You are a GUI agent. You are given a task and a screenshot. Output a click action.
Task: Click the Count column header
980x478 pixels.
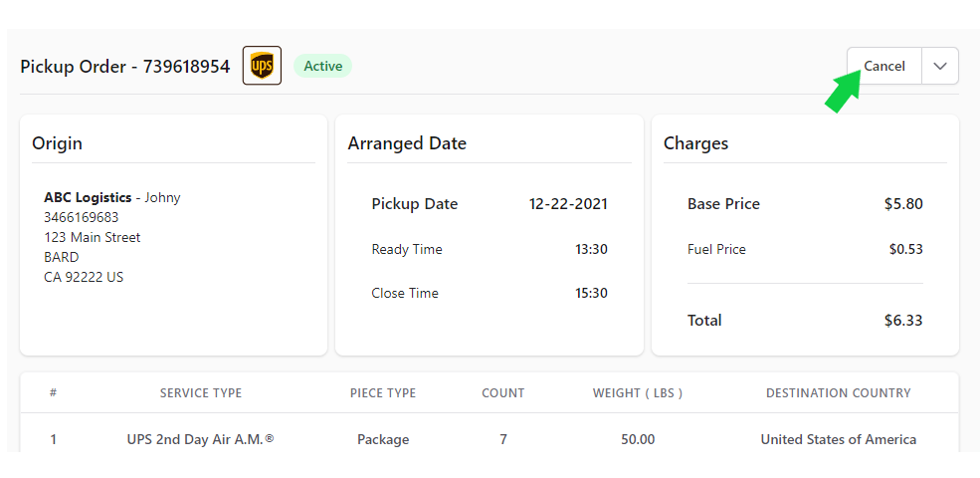coord(503,393)
